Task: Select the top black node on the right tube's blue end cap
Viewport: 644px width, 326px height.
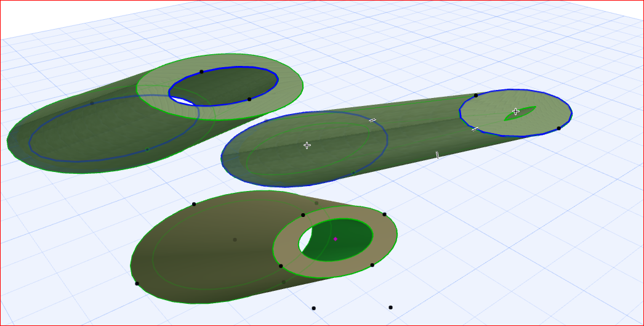Action: point(475,96)
